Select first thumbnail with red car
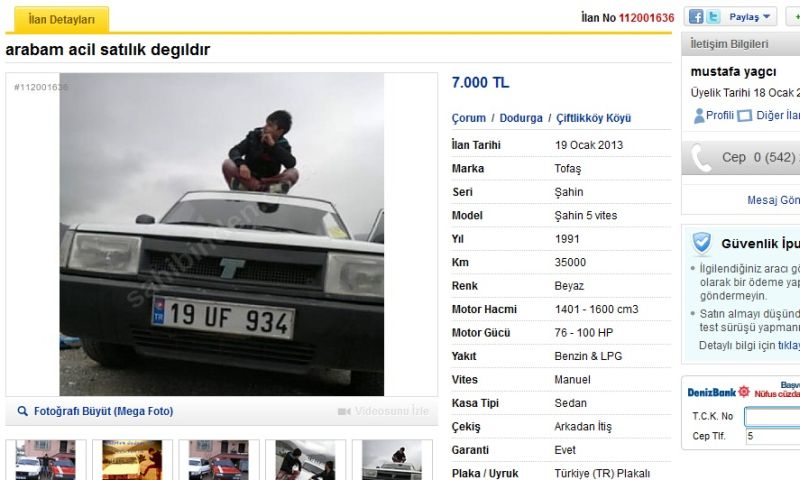 point(45,460)
